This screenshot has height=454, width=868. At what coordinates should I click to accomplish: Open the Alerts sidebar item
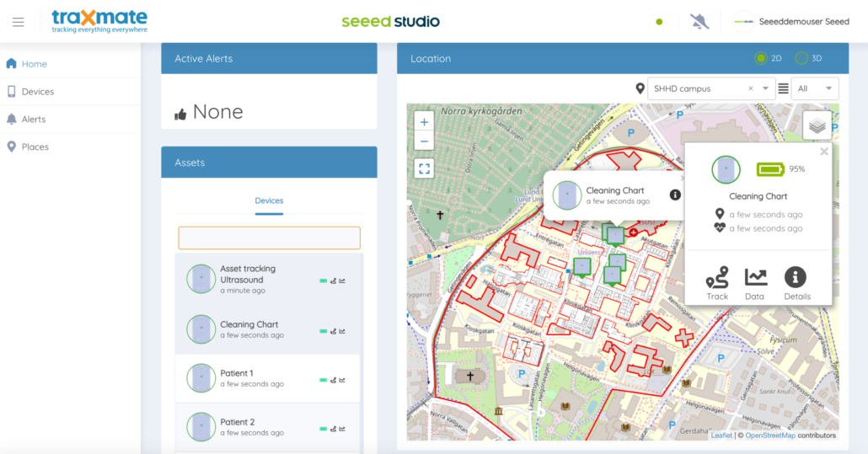click(x=34, y=120)
